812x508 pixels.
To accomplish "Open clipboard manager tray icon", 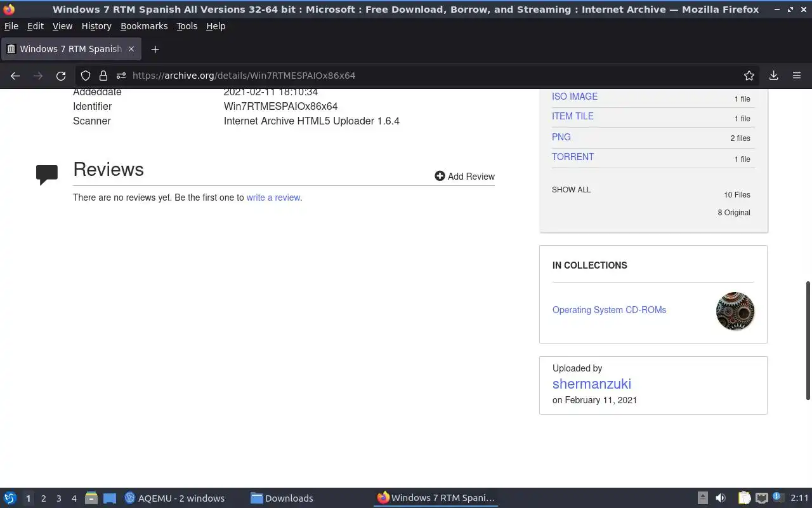I will (745, 498).
